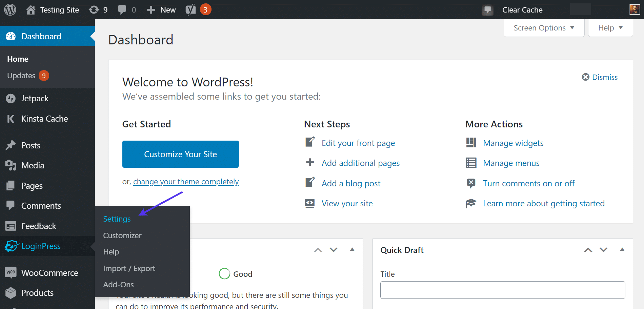Click the WordPress logo in admin bar
Viewport: 644px width, 309px height.
tap(10, 9)
